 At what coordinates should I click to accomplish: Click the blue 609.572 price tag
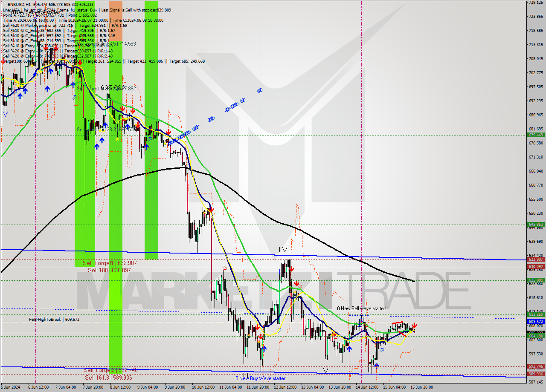[x=536, y=321]
